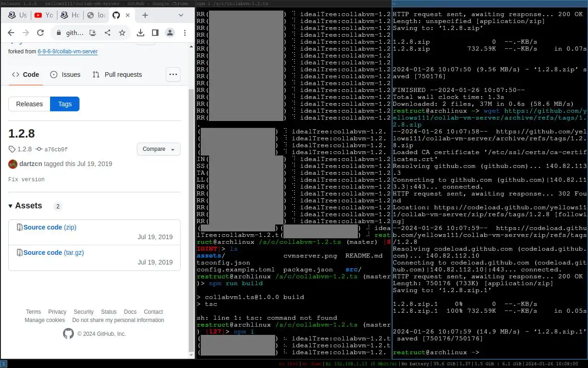Switch to the Tags view

(65, 104)
